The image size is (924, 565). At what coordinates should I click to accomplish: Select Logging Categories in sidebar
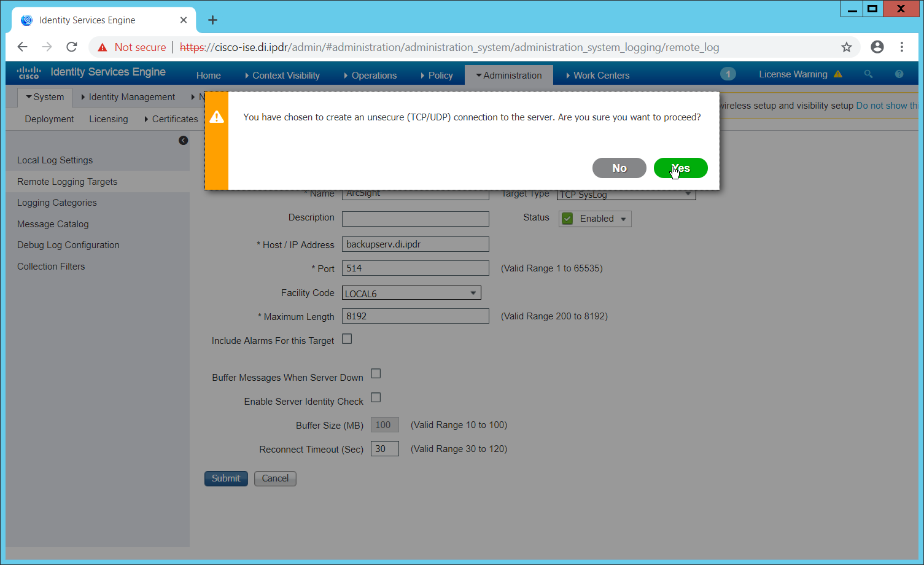[x=57, y=203]
